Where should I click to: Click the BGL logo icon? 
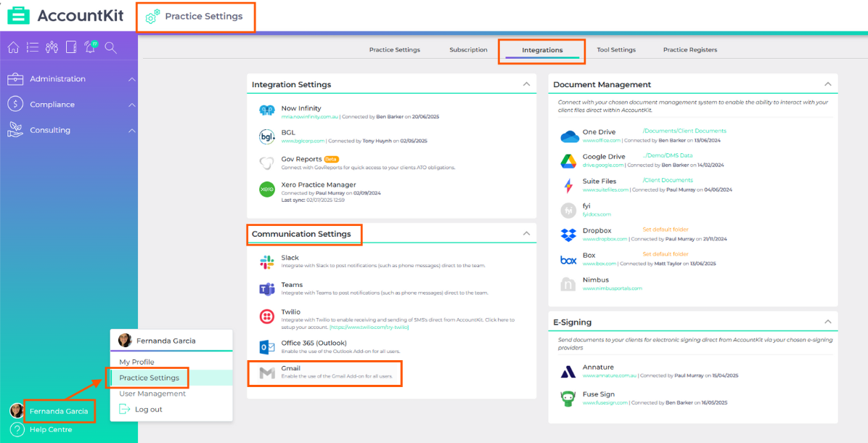pyautogui.click(x=267, y=137)
